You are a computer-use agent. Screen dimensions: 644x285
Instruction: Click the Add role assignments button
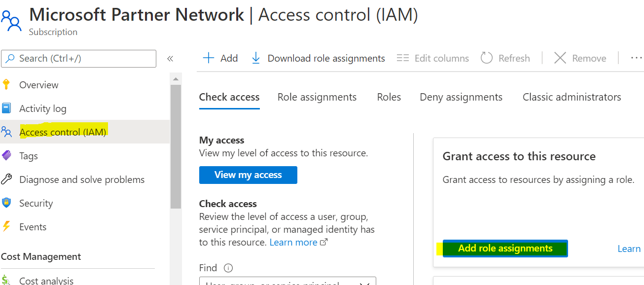[505, 249]
